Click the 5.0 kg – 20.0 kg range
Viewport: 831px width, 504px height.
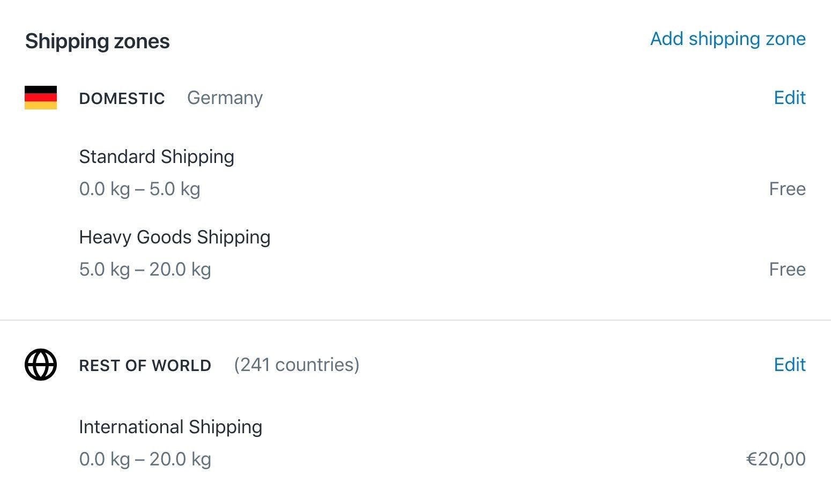click(x=145, y=269)
